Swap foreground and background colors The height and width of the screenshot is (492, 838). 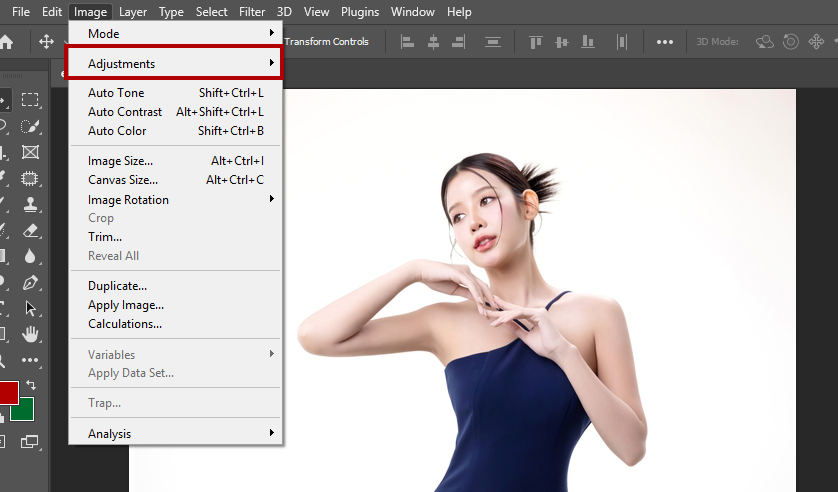31,385
